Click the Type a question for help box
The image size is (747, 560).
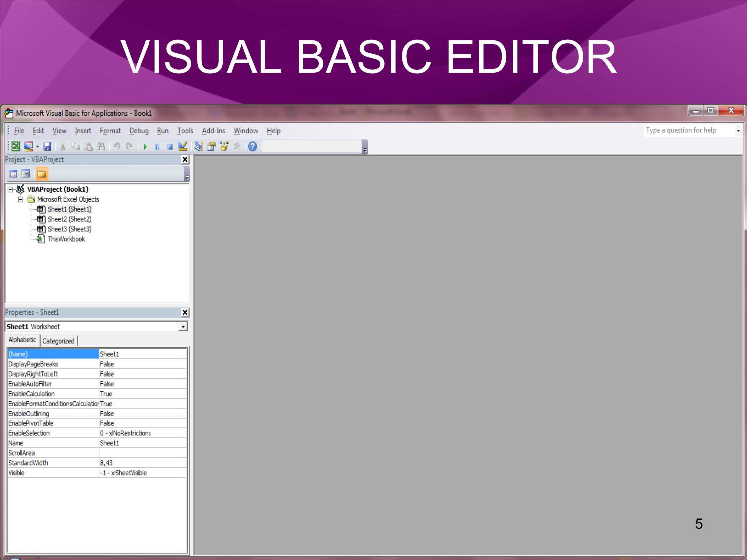[x=689, y=130]
